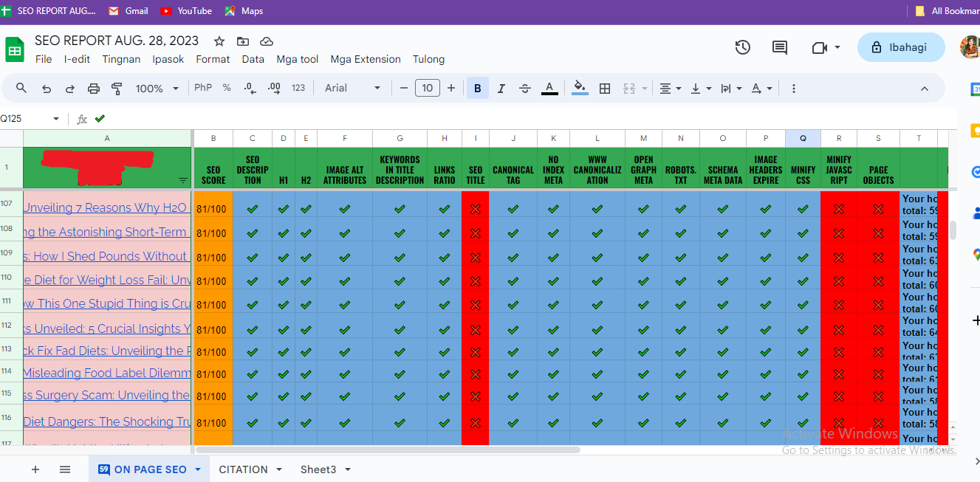
Task: Open the Data menu
Action: [253, 59]
